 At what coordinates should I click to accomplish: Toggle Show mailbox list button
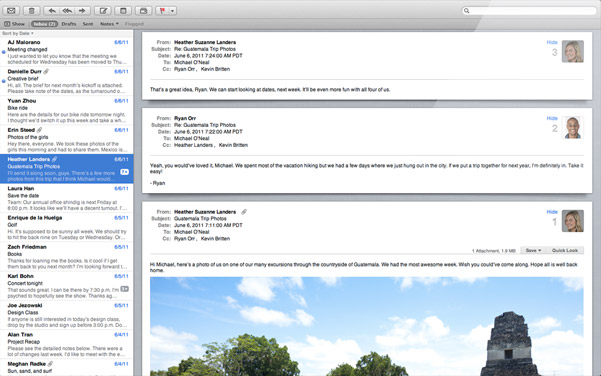pyautogui.click(x=14, y=24)
